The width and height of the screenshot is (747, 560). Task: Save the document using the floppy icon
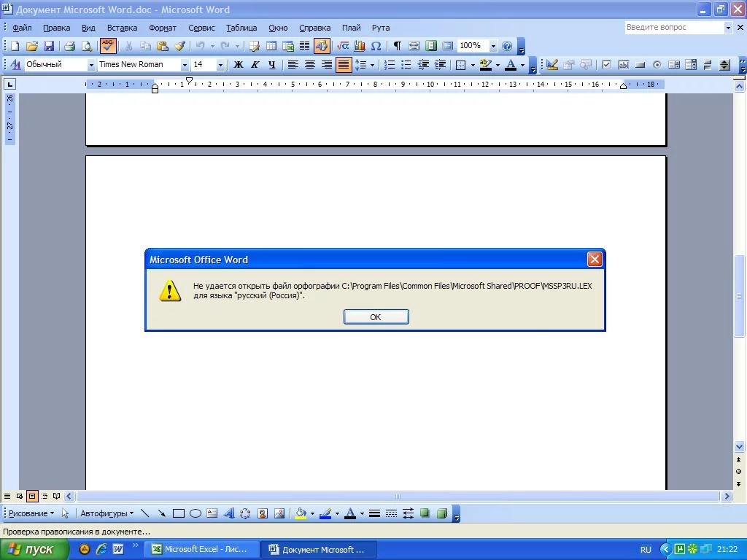[49, 46]
